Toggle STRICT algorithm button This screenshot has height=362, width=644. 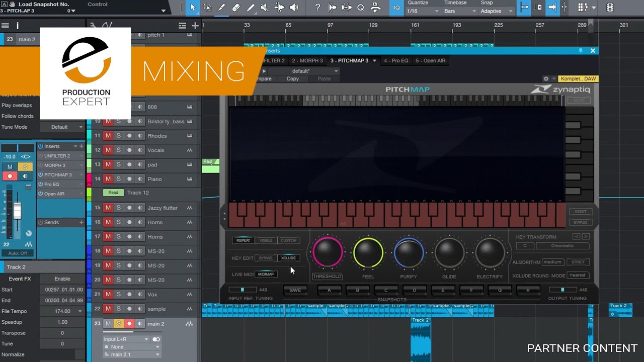tap(578, 262)
